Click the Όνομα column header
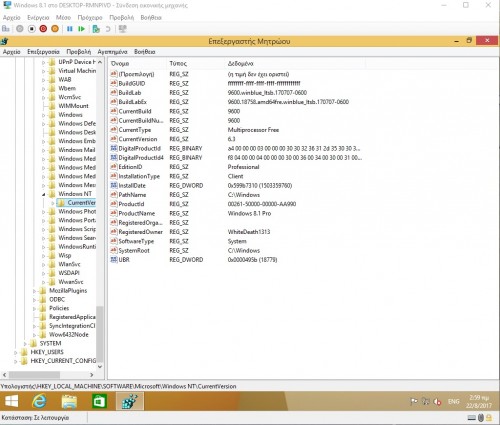The height and width of the screenshot is (425, 500). click(x=137, y=63)
